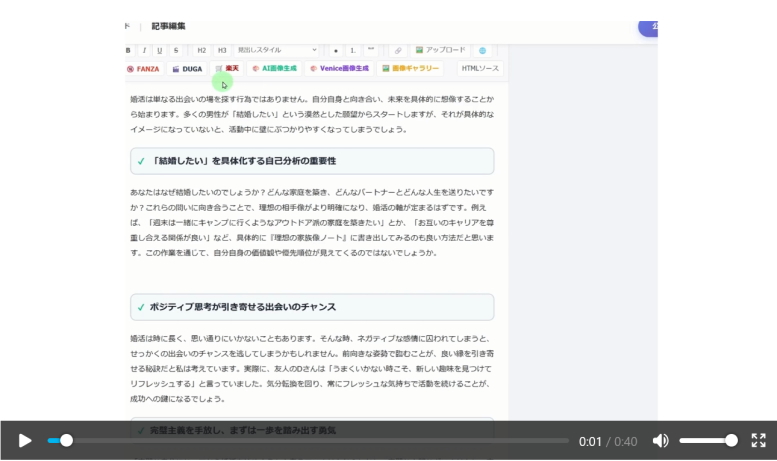777x461 pixels.
Task: Apply H3 heading
Action: click(x=222, y=50)
